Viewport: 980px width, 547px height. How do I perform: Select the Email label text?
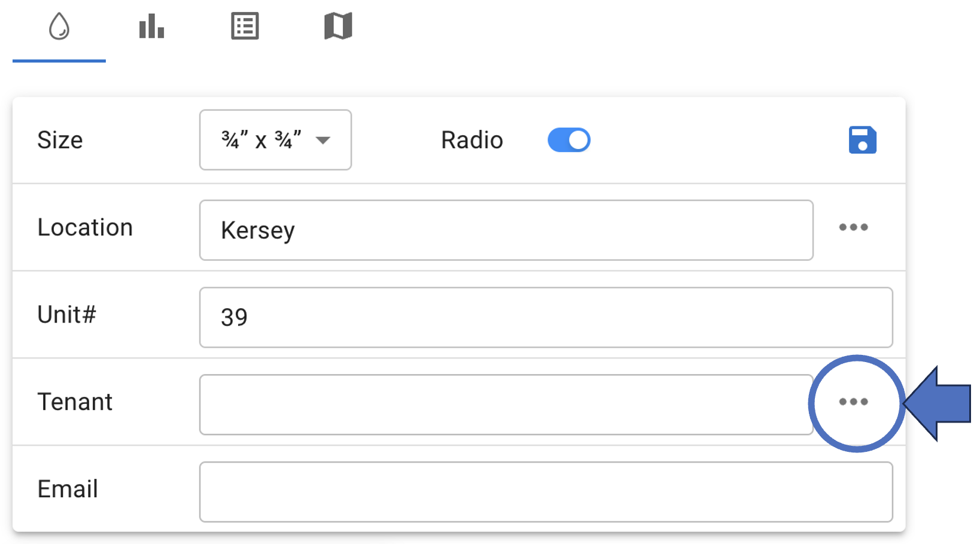(x=68, y=489)
